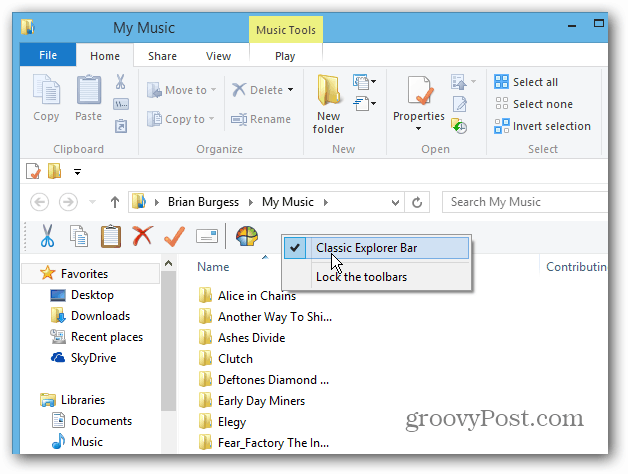Click the Copy to button
Viewport: 628px width, 474px height.
click(180, 119)
